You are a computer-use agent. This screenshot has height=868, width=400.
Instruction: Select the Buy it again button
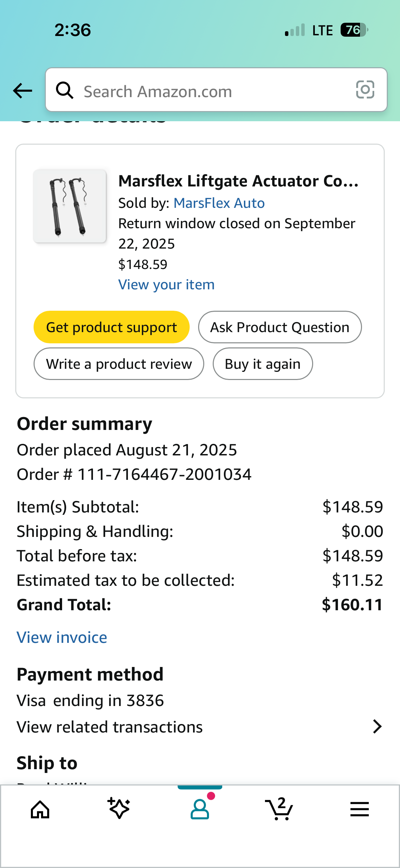point(263,364)
